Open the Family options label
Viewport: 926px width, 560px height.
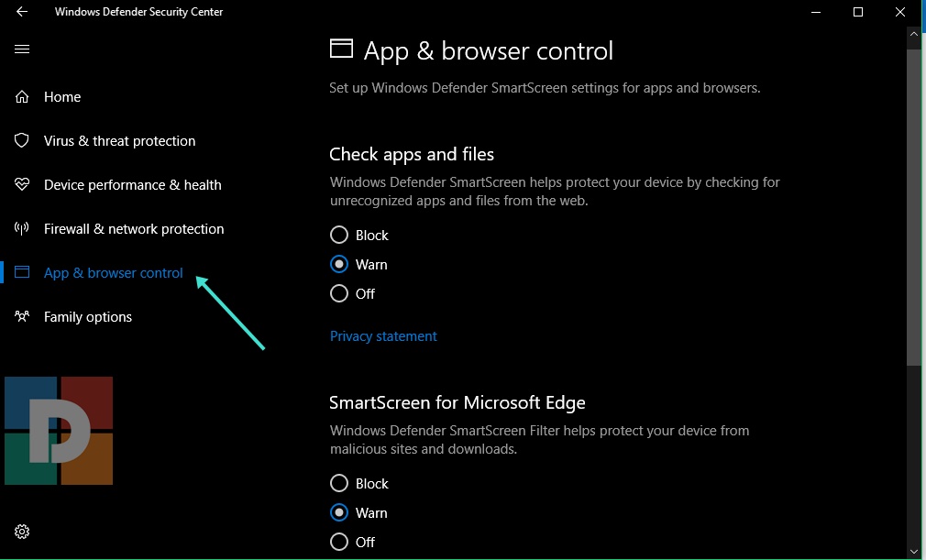[x=88, y=317]
